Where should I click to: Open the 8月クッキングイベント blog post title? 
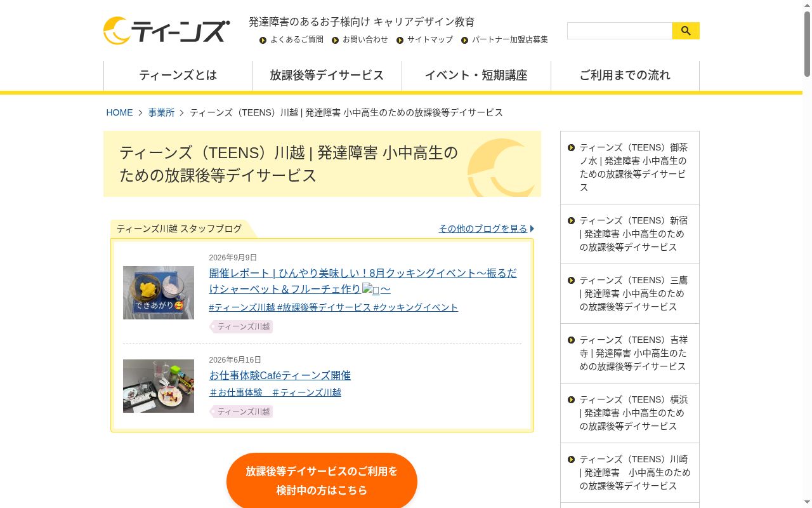pos(363,281)
